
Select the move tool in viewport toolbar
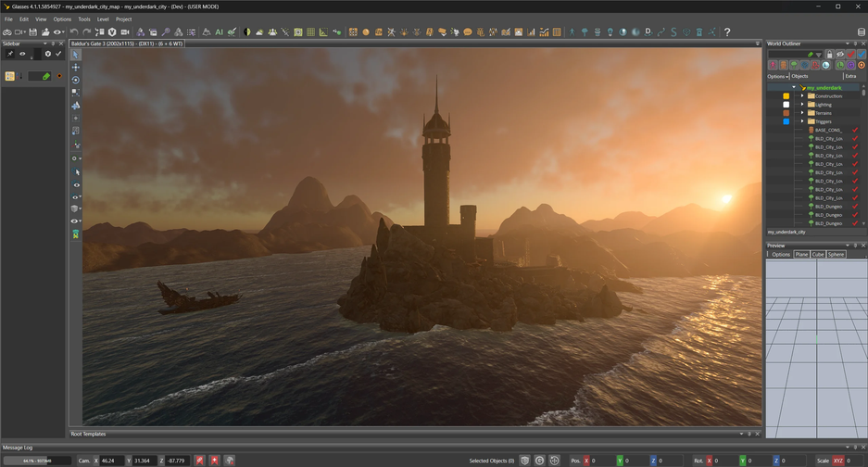coord(76,68)
